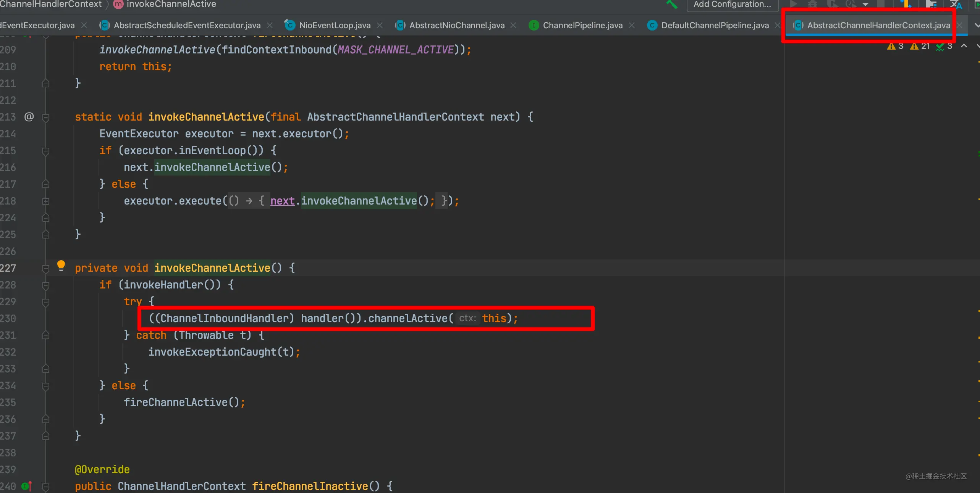Click next.executor() on line 214
Screen dimensions: 980x493
tap(298, 134)
